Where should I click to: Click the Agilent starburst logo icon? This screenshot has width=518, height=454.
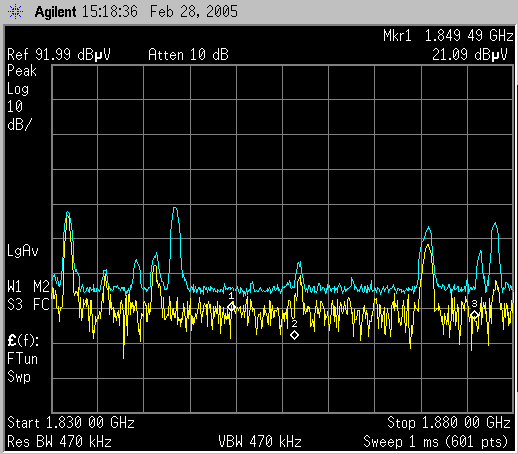point(15,12)
